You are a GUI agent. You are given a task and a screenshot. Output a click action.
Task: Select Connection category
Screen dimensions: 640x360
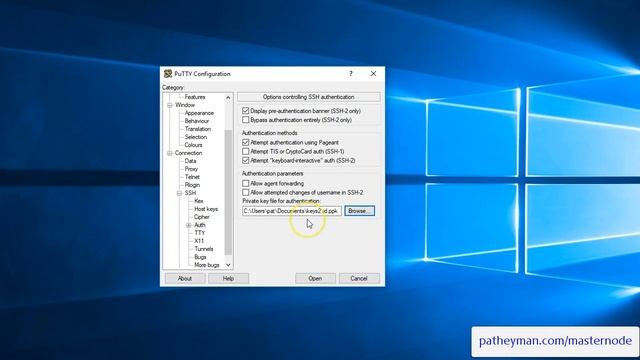tap(188, 153)
